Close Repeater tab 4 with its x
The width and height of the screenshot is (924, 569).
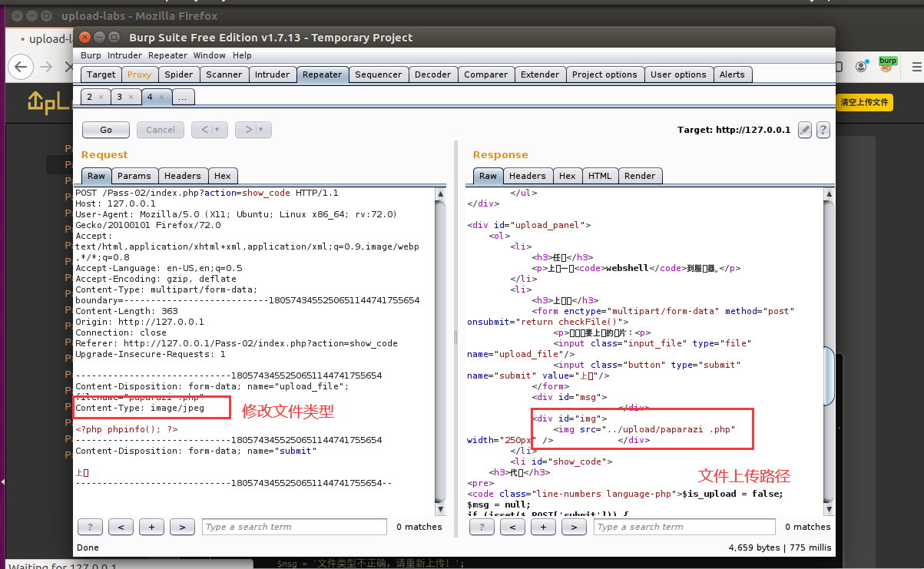click(x=161, y=98)
